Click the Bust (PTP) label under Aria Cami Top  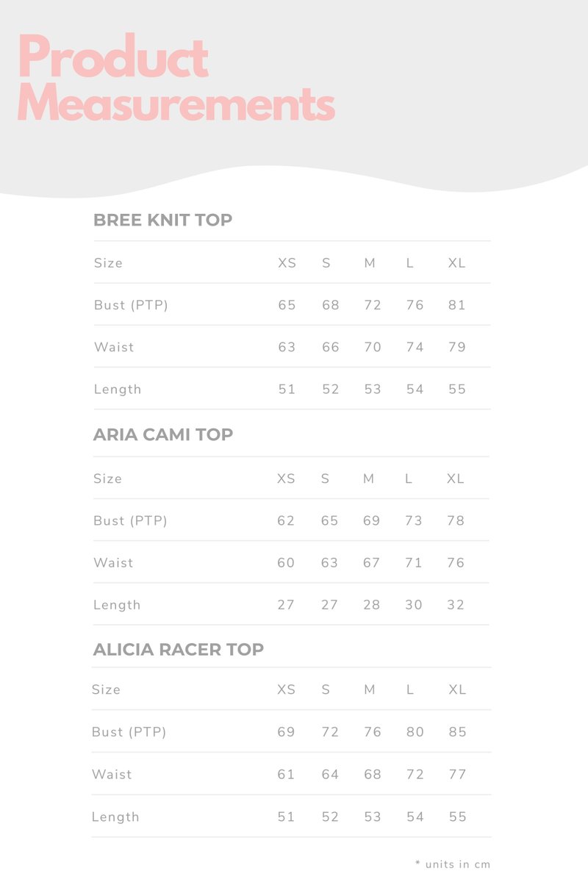pyautogui.click(x=130, y=521)
